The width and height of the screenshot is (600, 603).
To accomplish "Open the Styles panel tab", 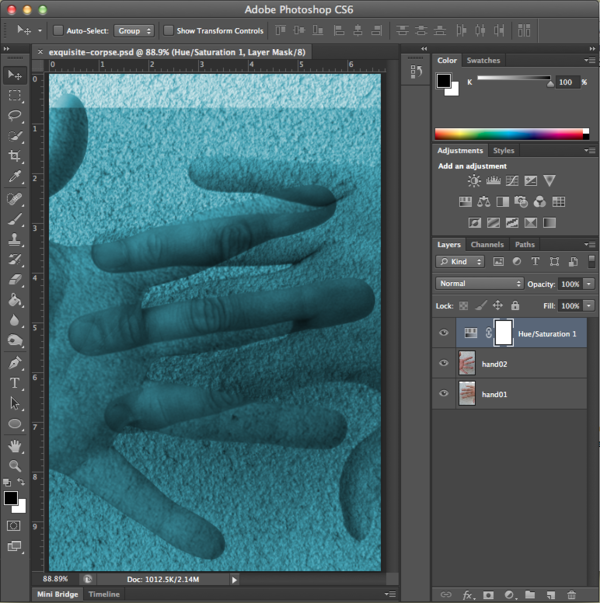I will pyautogui.click(x=504, y=150).
